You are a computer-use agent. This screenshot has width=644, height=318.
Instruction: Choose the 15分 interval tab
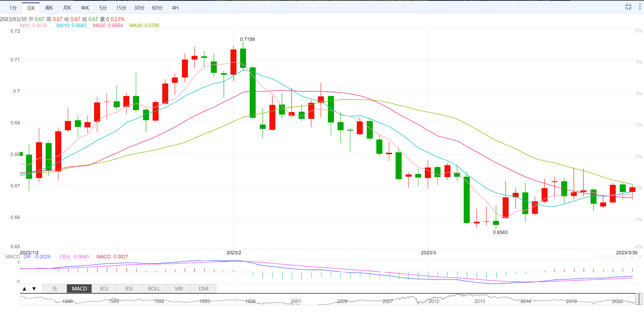click(x=121, y=7)
